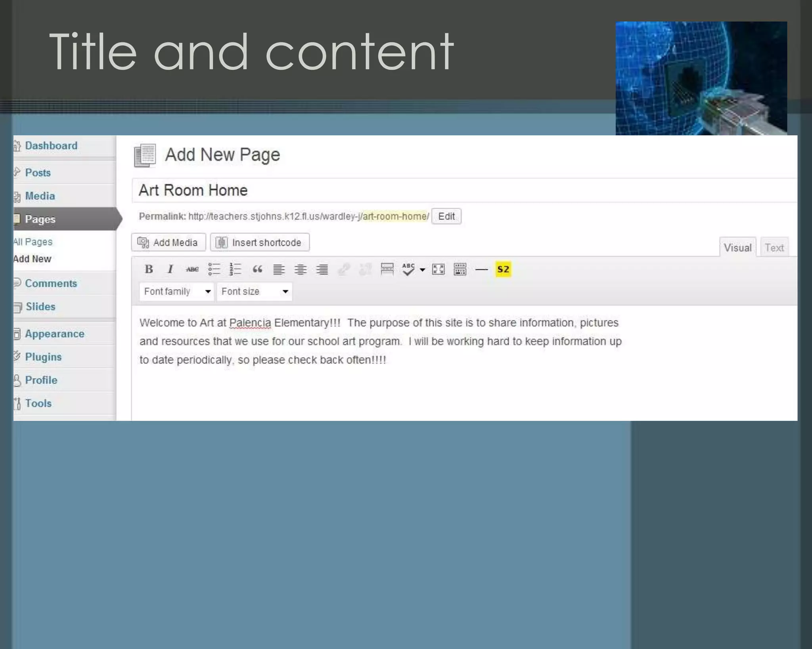The width and height of the screenshot is (812, 649).
Task: Open the Font size dropdown
Action: click(x=254, y=292)
